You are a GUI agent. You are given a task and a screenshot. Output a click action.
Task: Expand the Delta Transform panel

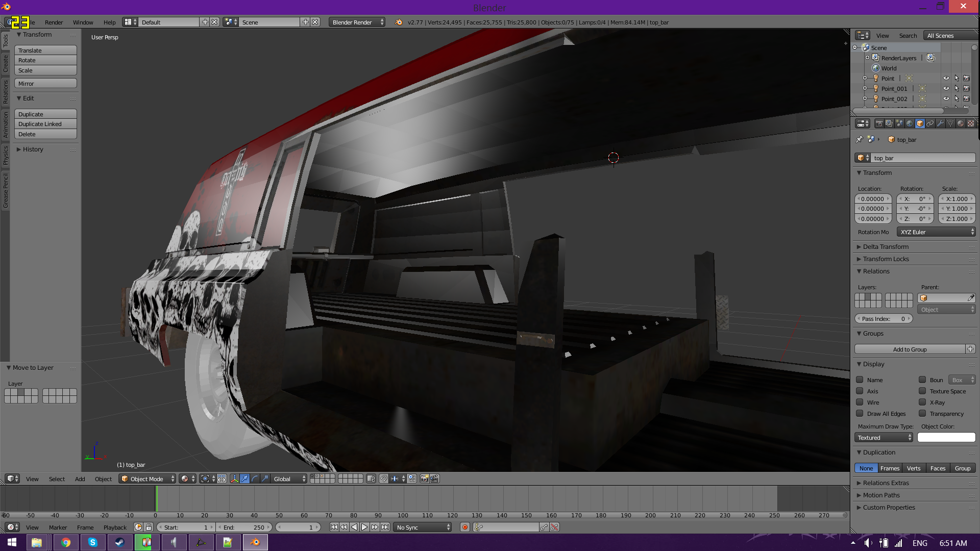pyautogui.click(x=886, y=247)
